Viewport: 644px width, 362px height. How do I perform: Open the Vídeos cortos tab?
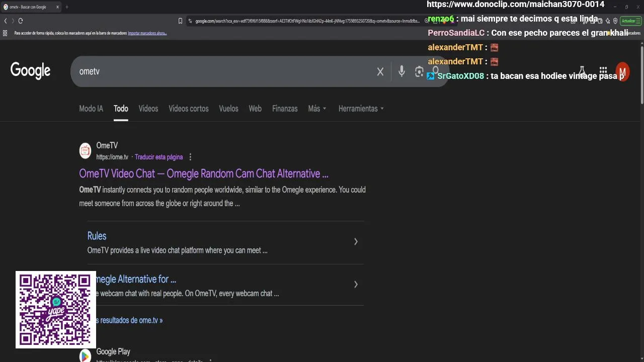(189, 109)
